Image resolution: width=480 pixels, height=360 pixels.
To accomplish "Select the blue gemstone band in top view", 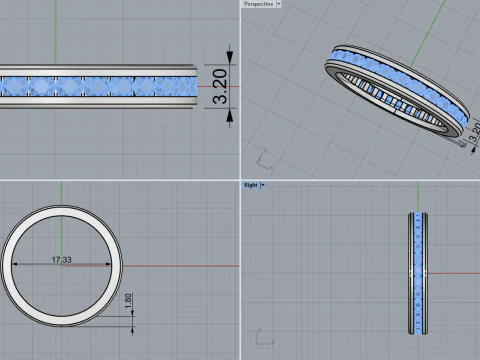I will (x=98, y=87).
